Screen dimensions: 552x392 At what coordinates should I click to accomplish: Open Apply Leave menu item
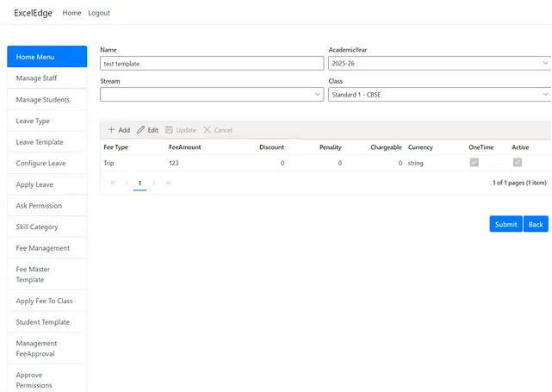click(x=47, y=184)
